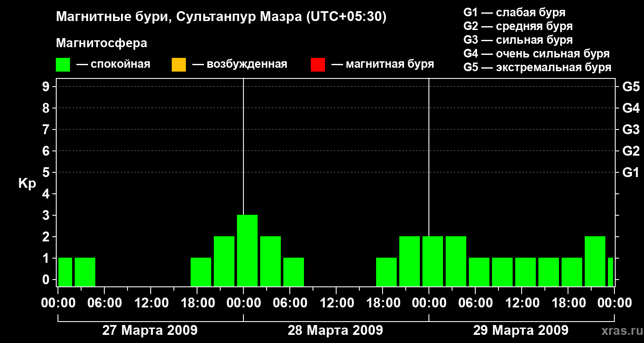Click the orange 'возбужденная' legend swatch
The height and width of the screenshot is (343, 644).
point(179,65)
